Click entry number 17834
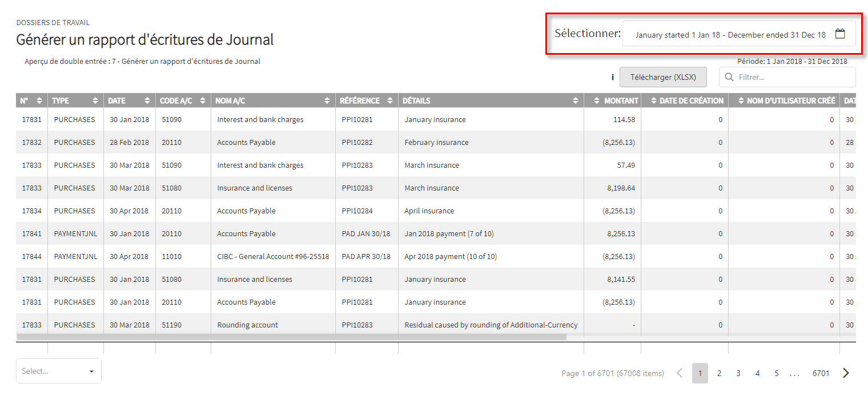 [31, 211]
